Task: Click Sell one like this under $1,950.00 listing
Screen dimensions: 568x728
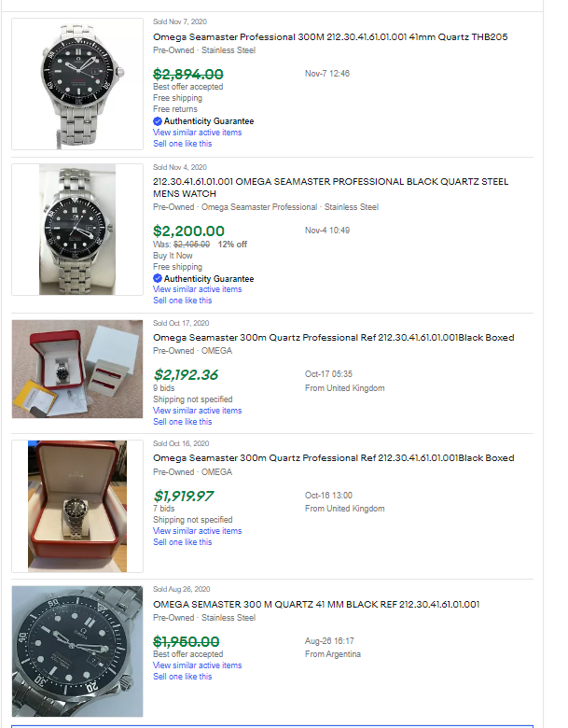Action: click(182, 677)
